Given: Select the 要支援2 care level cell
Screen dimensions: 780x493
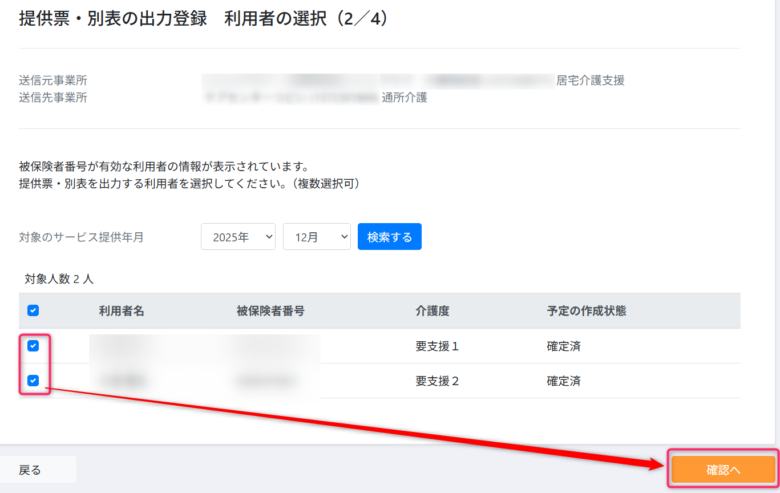Looking at the screenshot, I should [x=437, y=381].
